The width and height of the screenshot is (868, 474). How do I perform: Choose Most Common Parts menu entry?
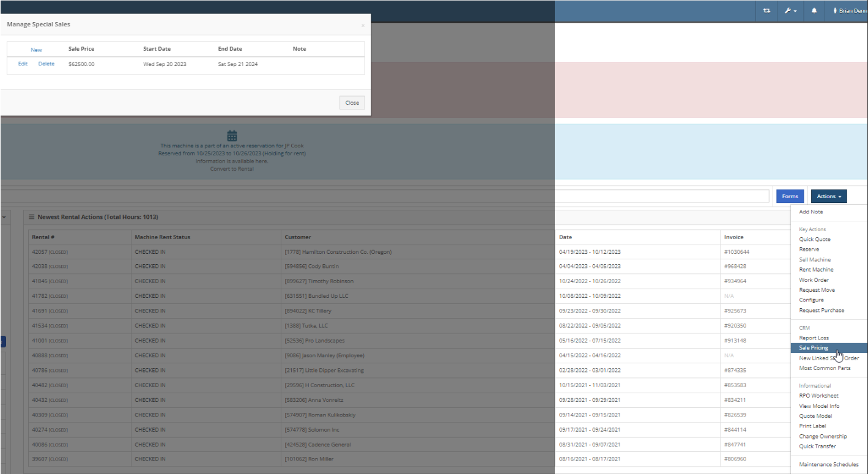pos(825,368)
